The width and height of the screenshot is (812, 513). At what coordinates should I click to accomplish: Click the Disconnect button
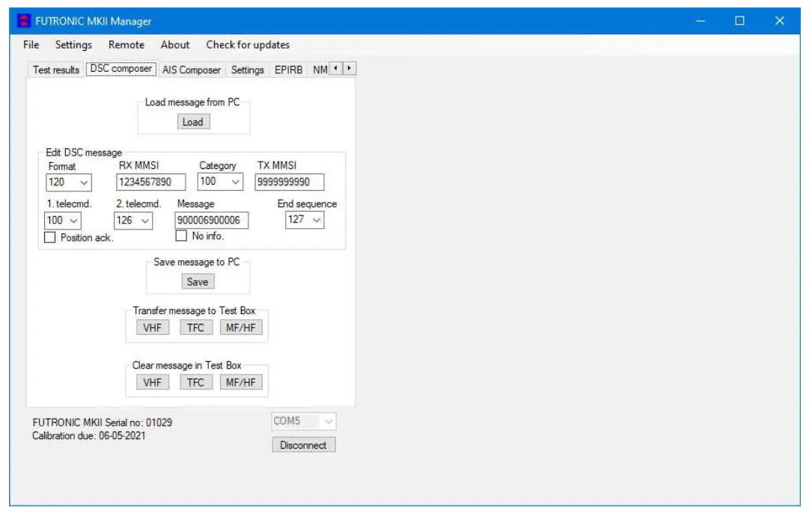(x=303, y=445)
